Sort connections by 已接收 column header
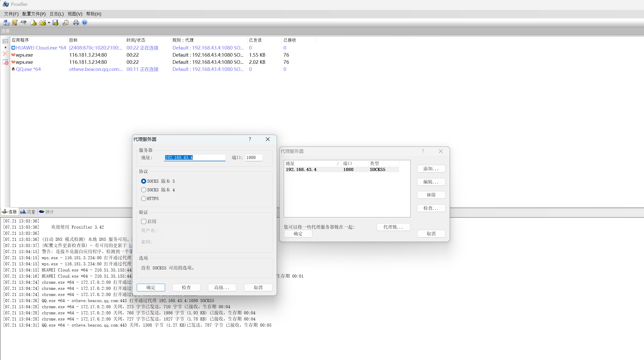 (x=299, y=40)
